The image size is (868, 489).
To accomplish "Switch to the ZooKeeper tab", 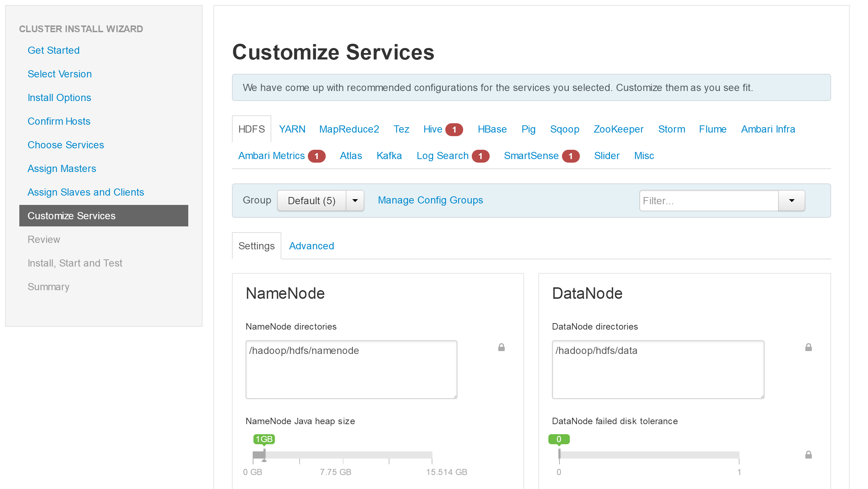I will [x=619, y=129].
